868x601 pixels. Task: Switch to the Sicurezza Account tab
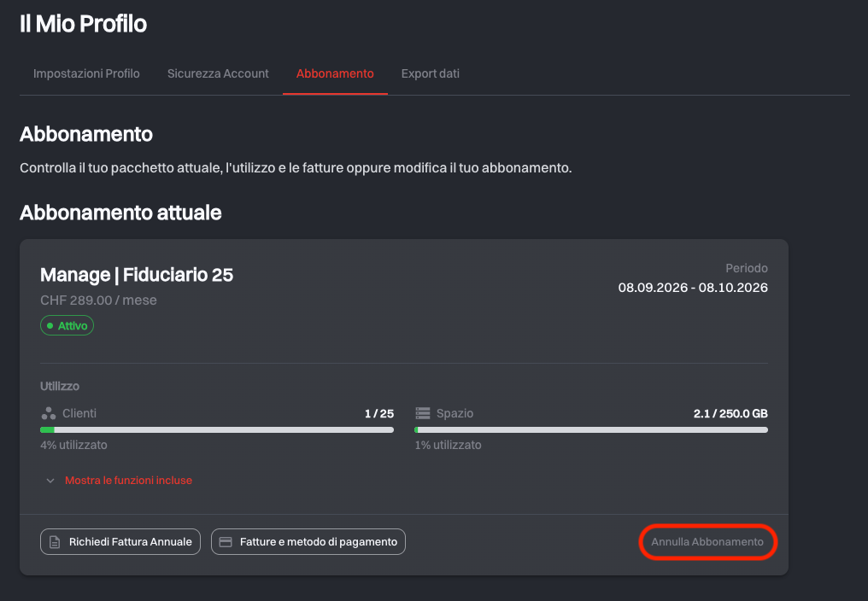click(218, 73)
